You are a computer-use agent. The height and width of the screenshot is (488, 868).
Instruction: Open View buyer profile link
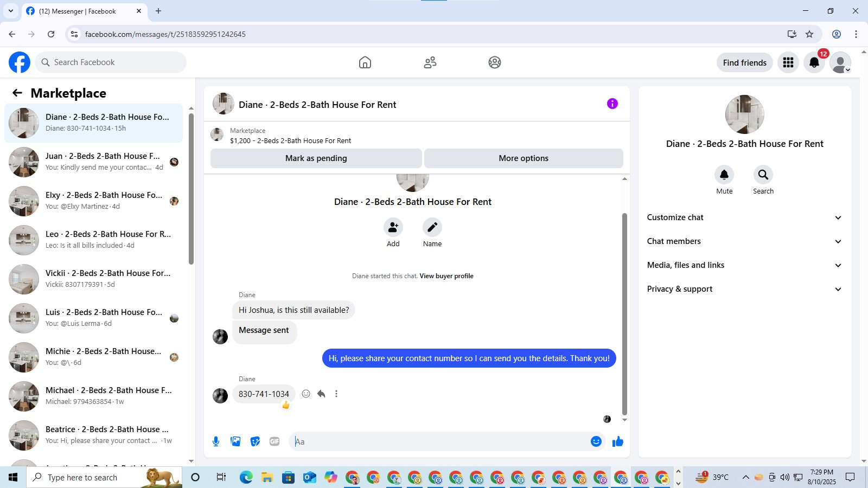(446, 276)
